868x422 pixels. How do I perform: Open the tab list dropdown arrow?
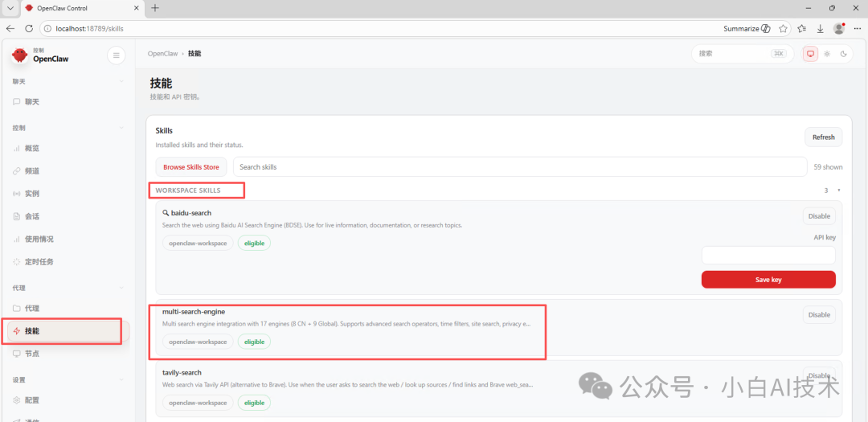coord(10,8)
